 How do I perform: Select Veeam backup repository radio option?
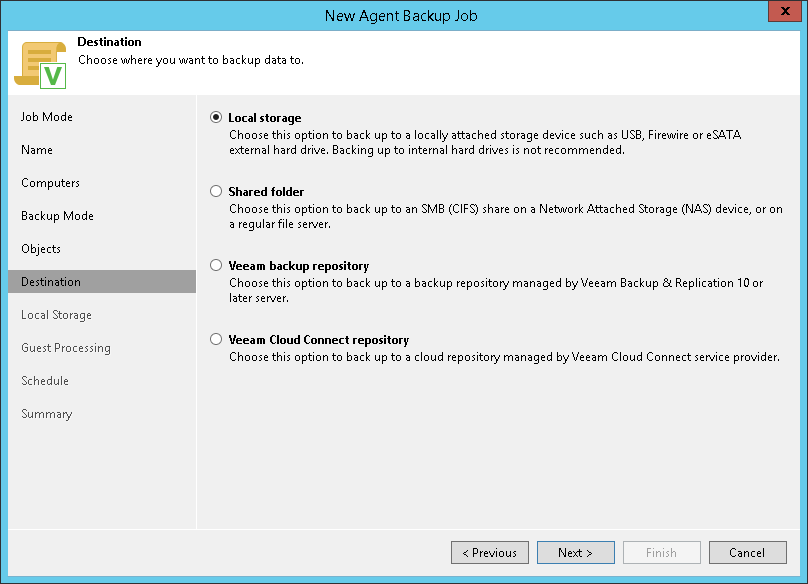coord(216,266)
